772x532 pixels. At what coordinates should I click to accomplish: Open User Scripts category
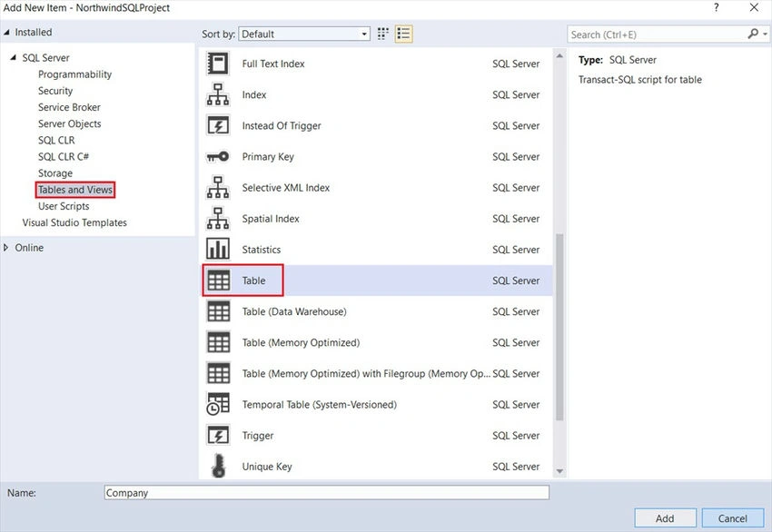(x=64, y=206)
